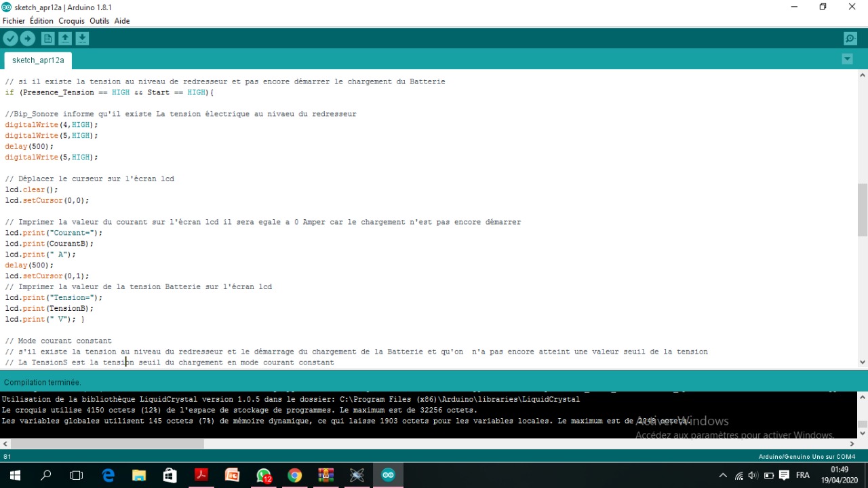Screen dimensions: 868x488
Task: Click the editor scrollbar down arrow
Action: [863, 362]
